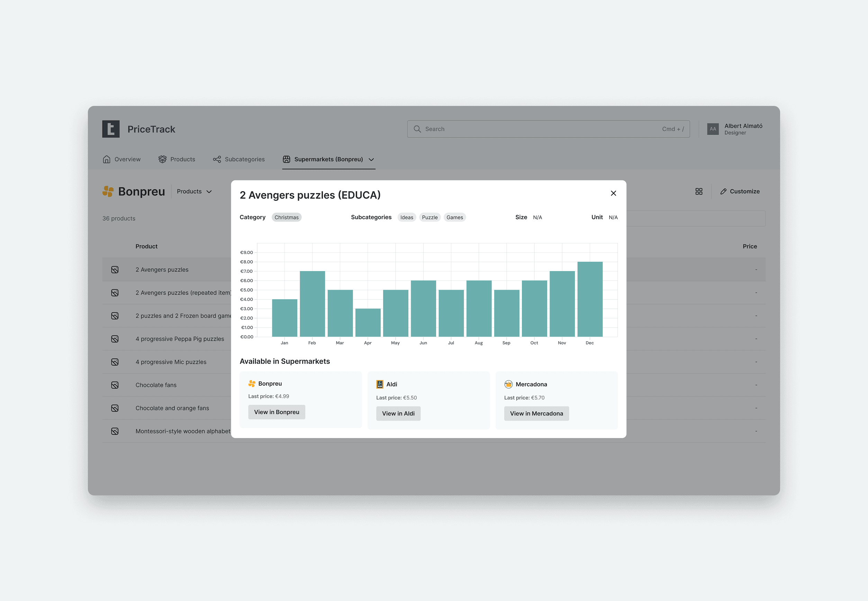Screen dimensions: 868x601
Task: Click the image placeholder icon for Chocolate fans
Action: pyautogui.click(x=115, y=385)
